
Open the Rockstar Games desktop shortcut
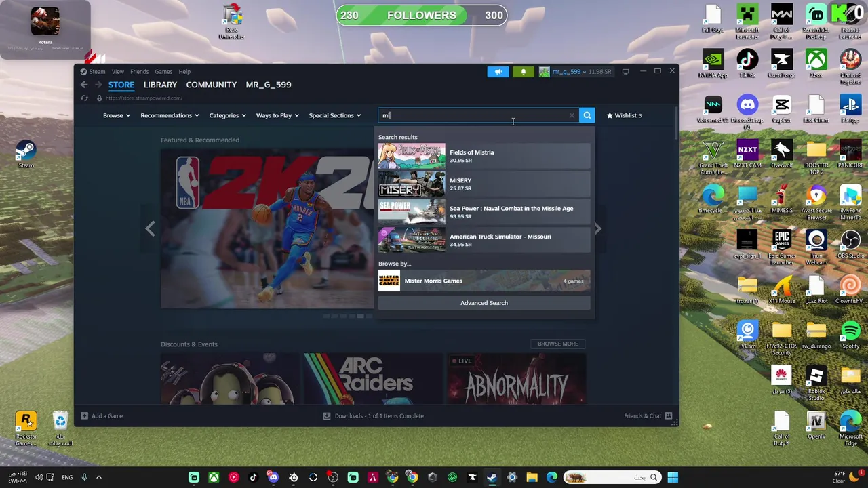26,430
